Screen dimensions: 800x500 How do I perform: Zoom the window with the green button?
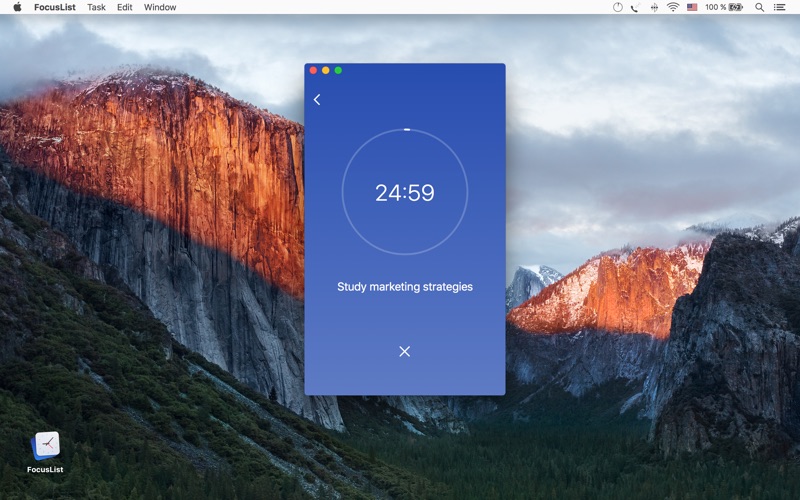coord(338,70)
